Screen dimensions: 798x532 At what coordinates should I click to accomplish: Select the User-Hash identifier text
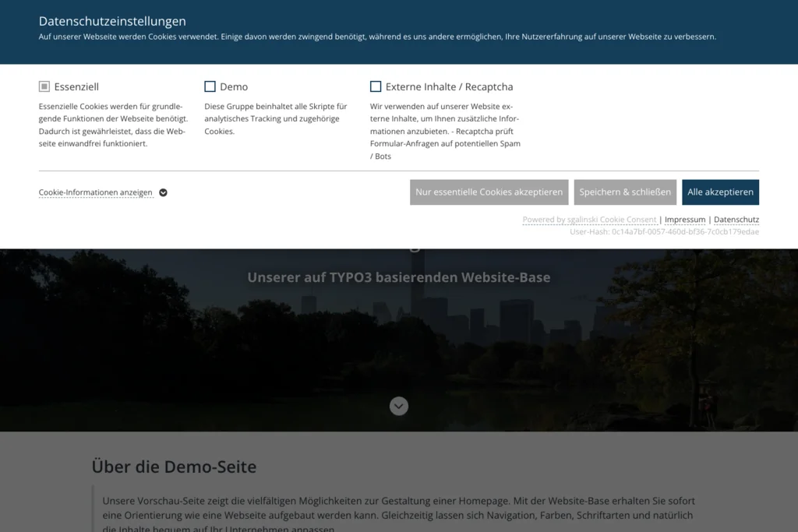[x=664, y=232]
